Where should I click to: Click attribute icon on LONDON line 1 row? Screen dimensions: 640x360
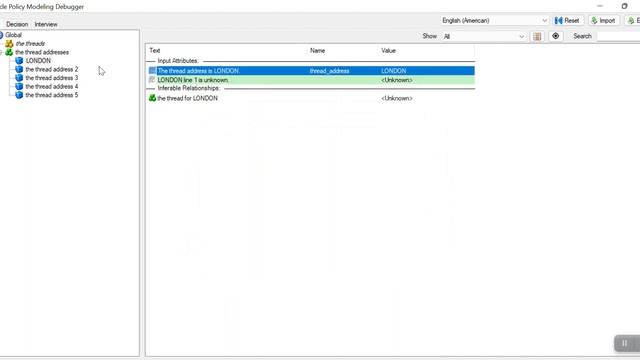[x=152, y=80]
